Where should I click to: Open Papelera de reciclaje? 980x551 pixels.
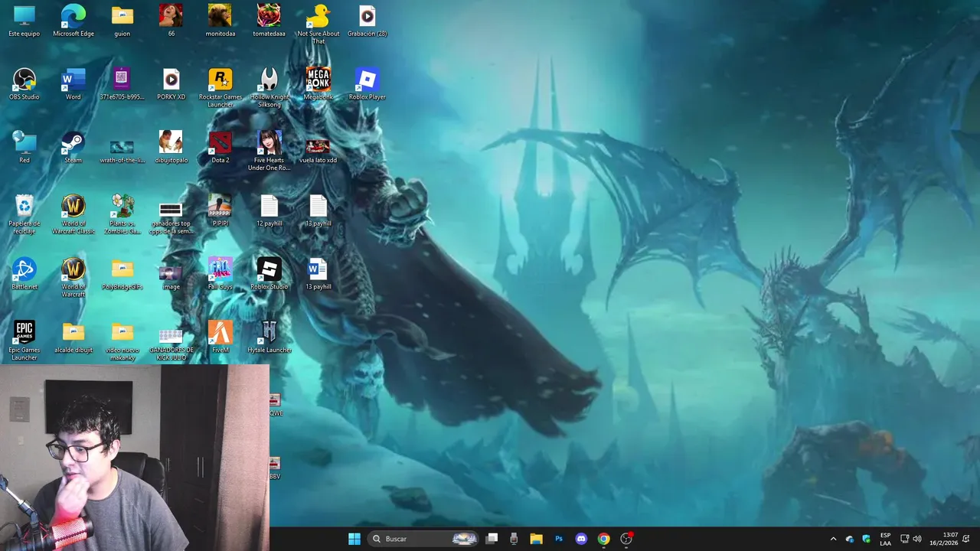click(24, 214)
